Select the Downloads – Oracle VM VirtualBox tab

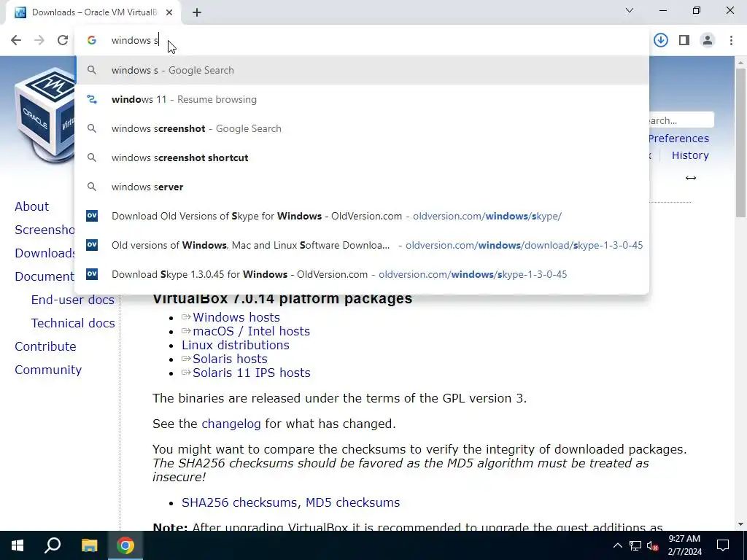tap(93, 12)
